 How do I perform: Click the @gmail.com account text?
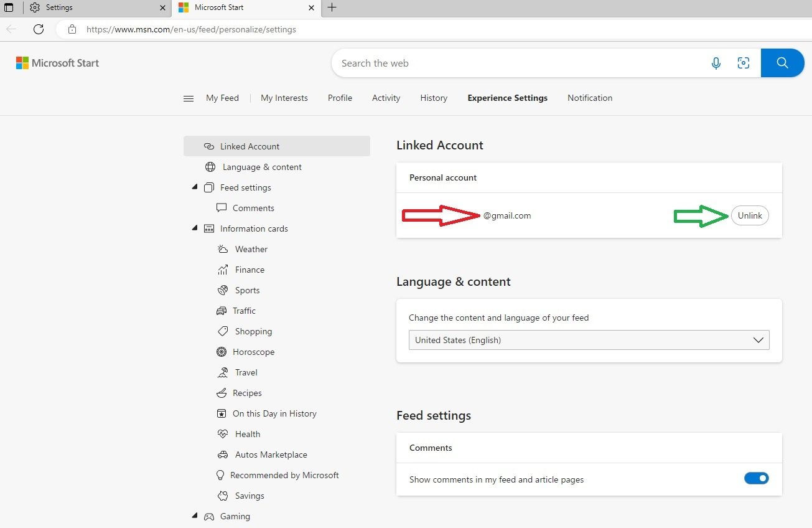tap(507, 215)
